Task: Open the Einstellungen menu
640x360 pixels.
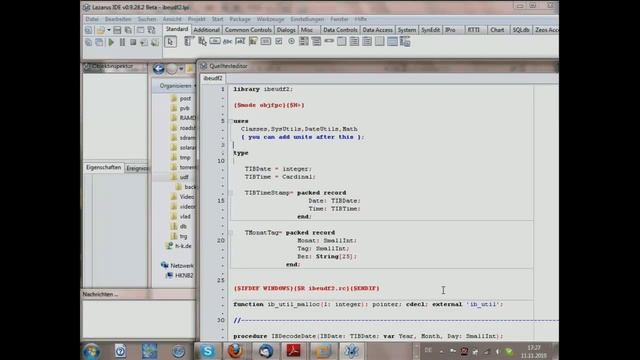Action: pyautogui.click(x=307, y=19)
